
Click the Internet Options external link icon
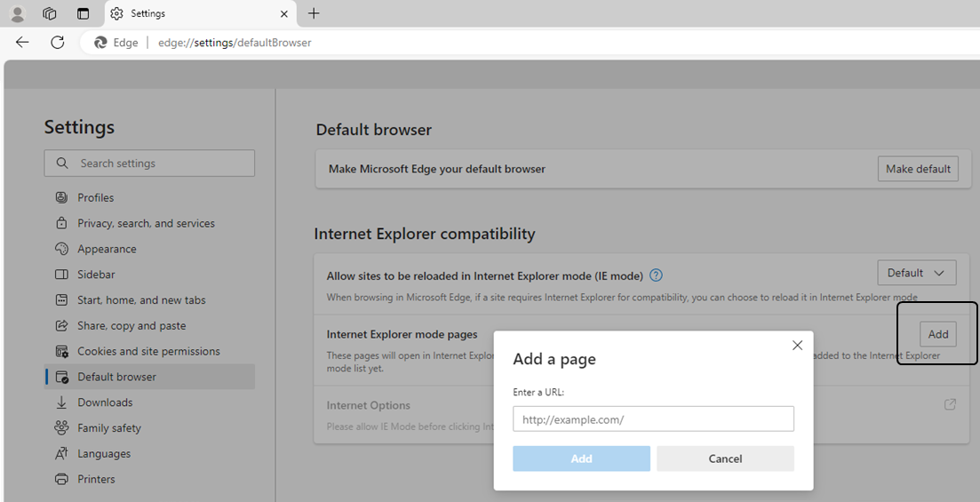[950, 404]
